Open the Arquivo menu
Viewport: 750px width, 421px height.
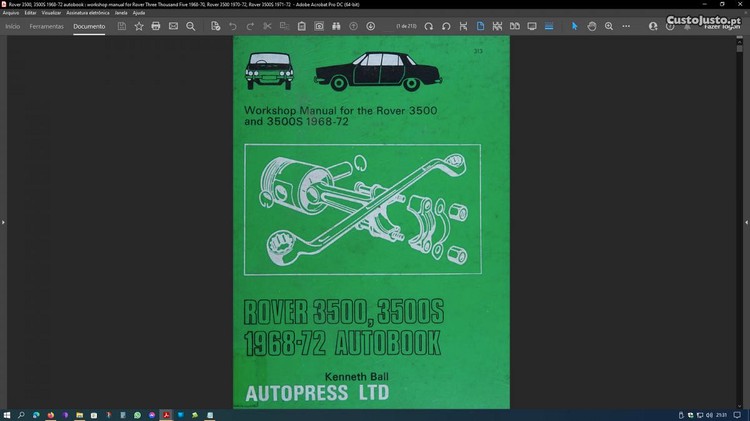point(11,13)
